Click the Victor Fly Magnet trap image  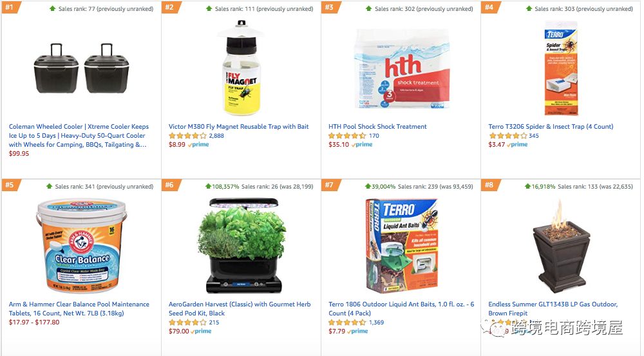[x=241, y=68]
